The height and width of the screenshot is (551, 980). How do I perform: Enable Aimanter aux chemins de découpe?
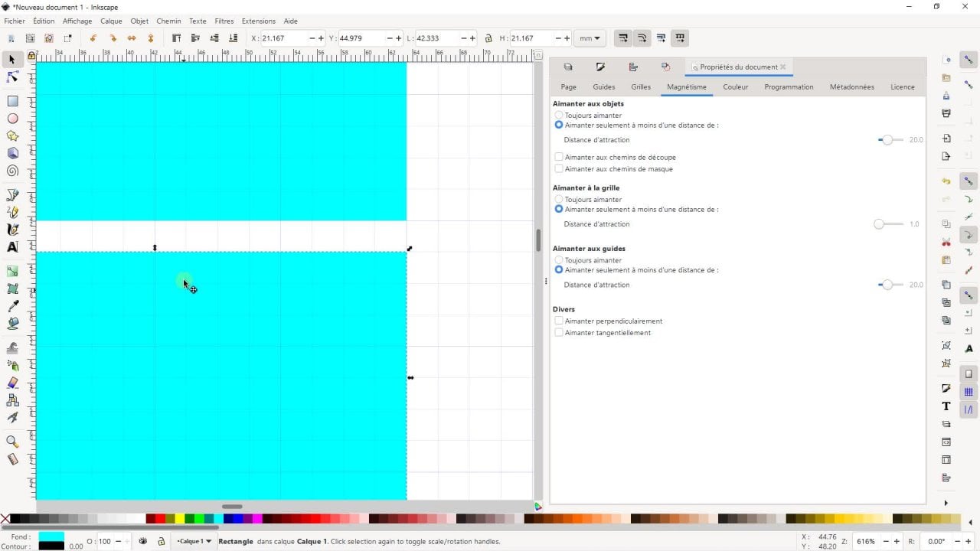[x=559, y=158]
